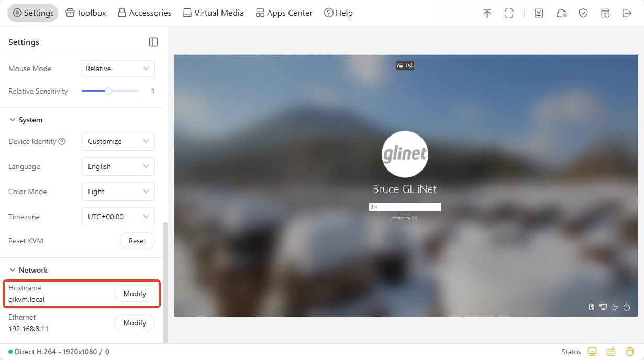
Task: Click the mouse status icon
Action: [630, 352]
